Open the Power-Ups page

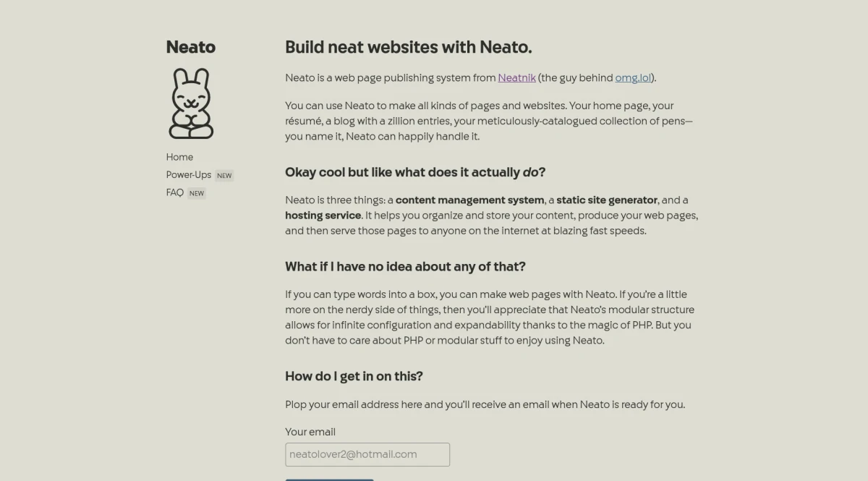coord(189,175)
